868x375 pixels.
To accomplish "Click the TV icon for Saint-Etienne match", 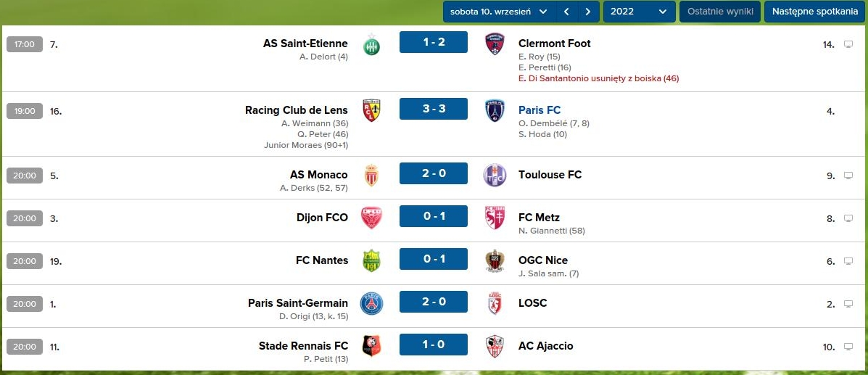I will (848, 44).
